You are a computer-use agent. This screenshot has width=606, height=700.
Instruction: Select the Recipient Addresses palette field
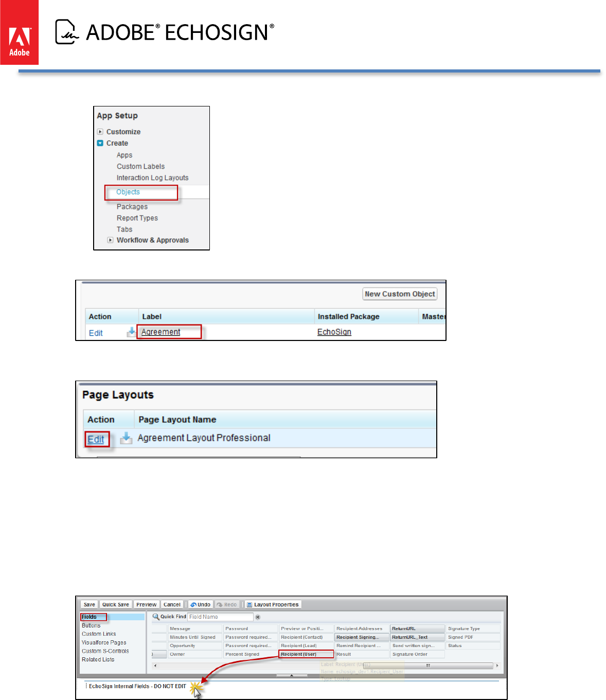coord(362,629)
